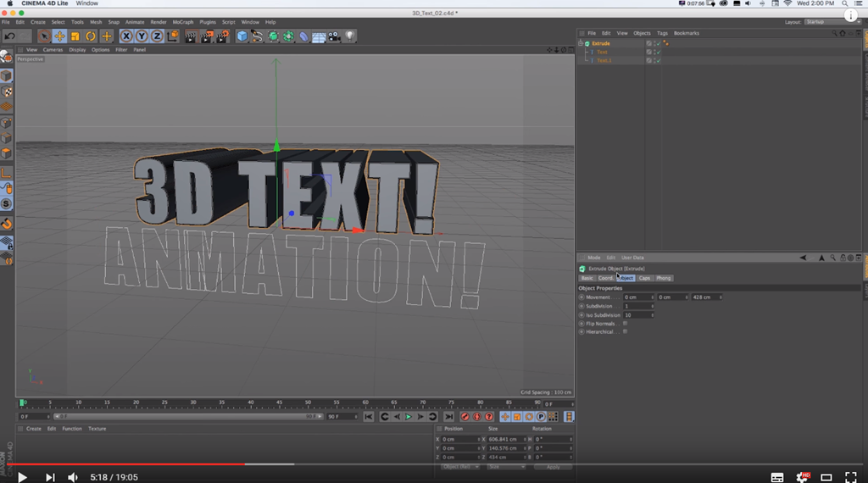
Task: Toggle the X axis lock
Action: pos(126,36)
